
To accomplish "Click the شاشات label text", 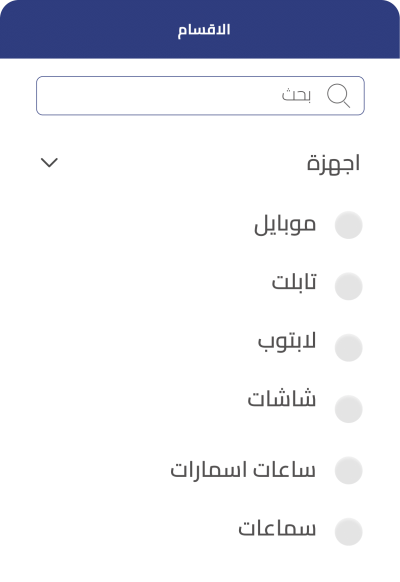I will [282, 398].
